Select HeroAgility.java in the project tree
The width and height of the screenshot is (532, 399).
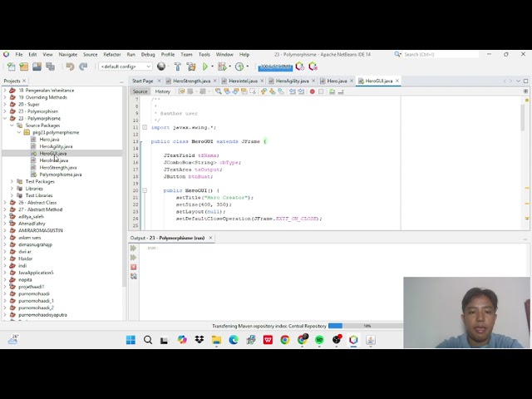click(56, 146)
